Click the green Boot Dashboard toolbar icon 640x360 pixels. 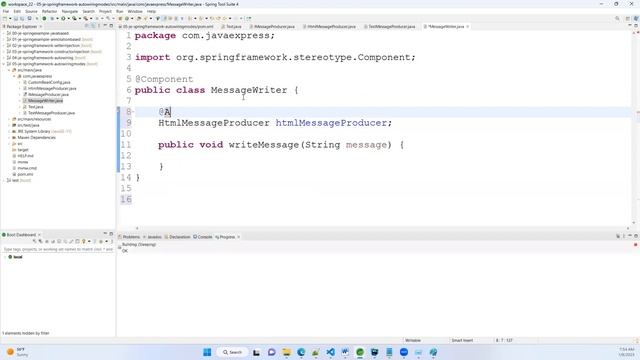pyautogui.click(x=44, y=18)
